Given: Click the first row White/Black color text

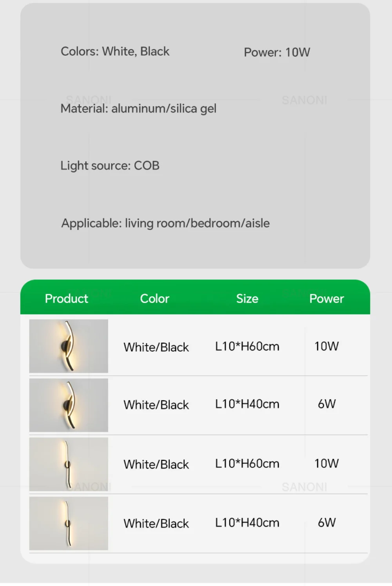Looking at the screenshot, I should click(x=156, y=347).
